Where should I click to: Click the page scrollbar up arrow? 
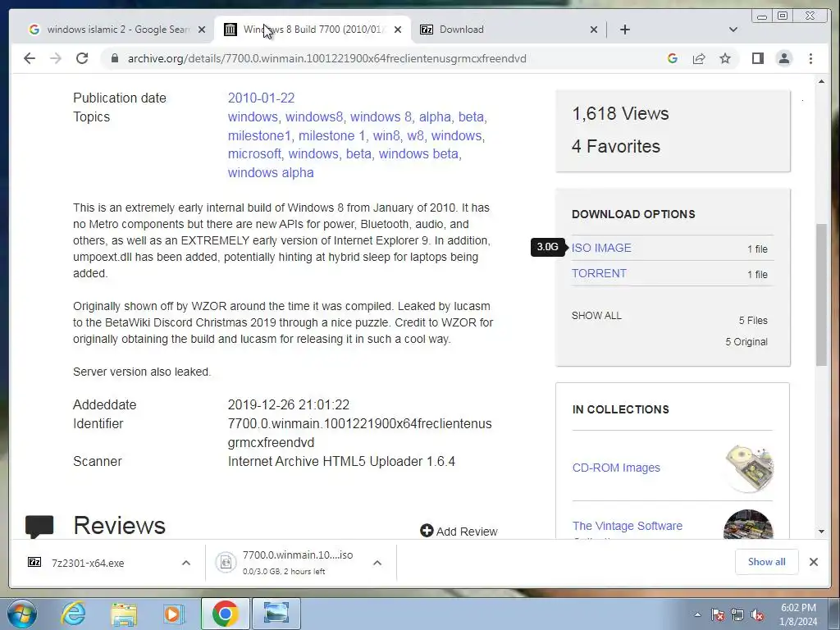tap(821, 81)
